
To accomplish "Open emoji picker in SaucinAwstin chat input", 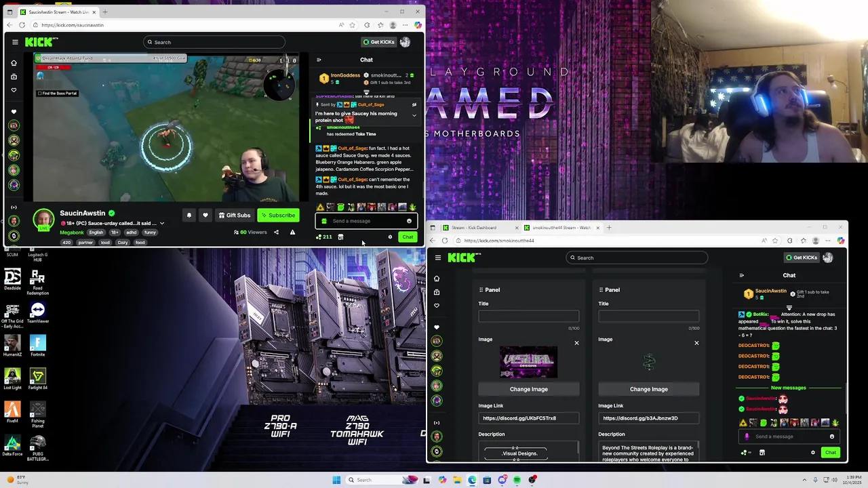I will point(409,221).
